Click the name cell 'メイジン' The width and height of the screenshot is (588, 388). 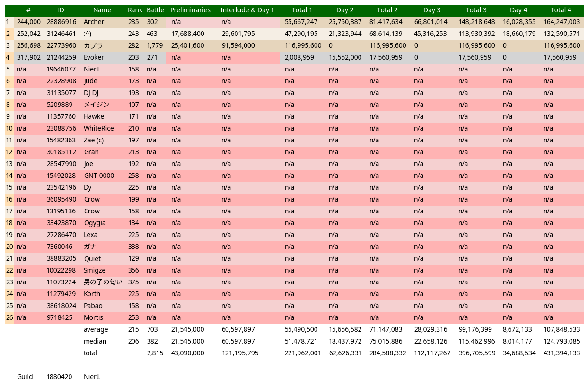(97, 105)
